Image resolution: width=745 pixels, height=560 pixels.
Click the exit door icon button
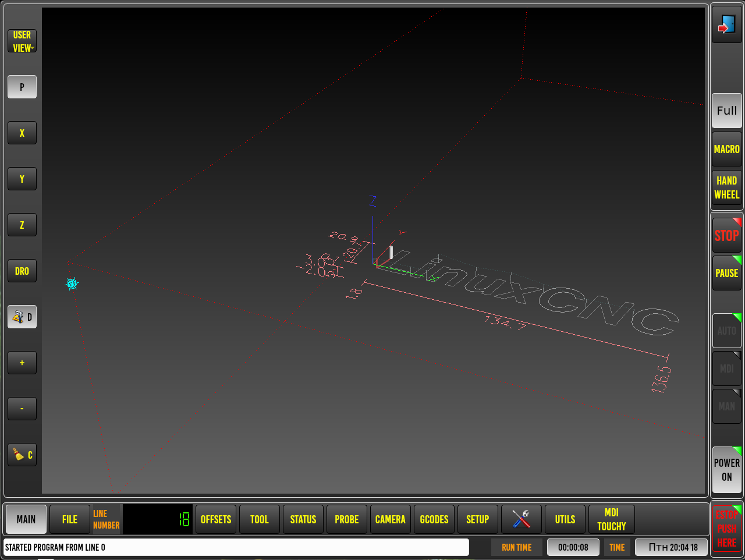coord(726,24)
